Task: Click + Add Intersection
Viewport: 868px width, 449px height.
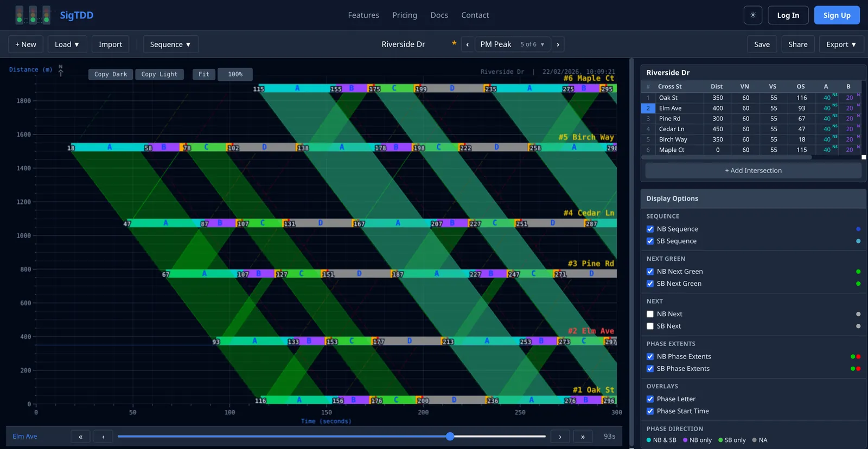Action: pos(753,170)
